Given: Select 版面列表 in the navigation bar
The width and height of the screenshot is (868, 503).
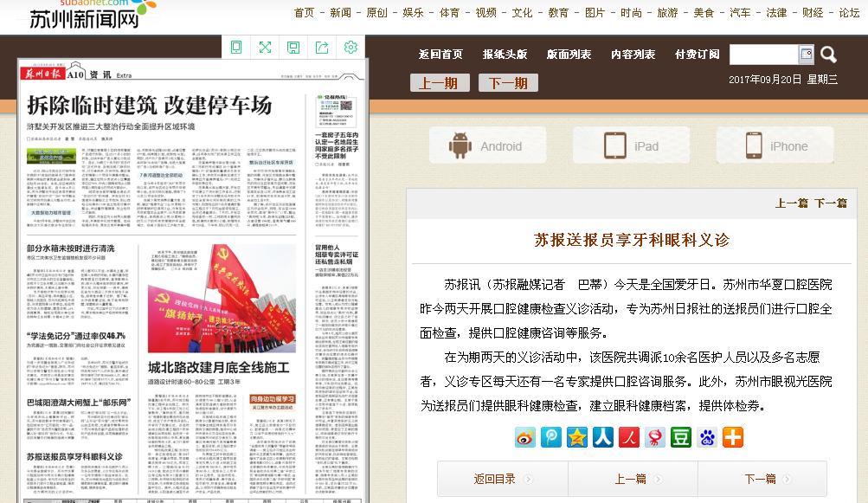Looking at the screenshot, I should coord(569,55).
